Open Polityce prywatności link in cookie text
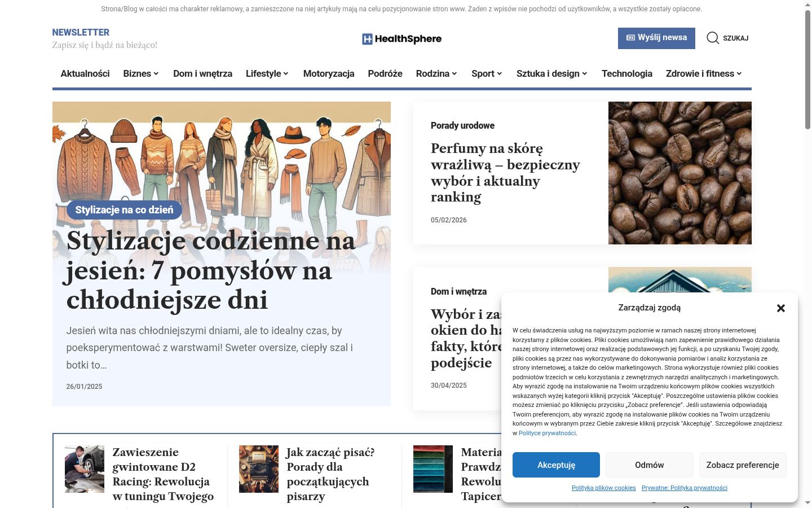812x508 pixels. pyautogui.click(x=547, y=433)
